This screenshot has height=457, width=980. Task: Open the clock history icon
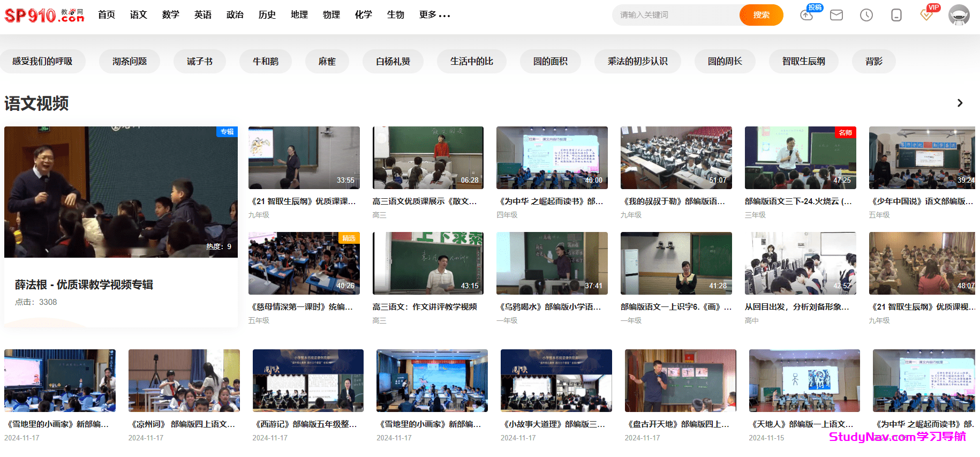coord(866,15)
